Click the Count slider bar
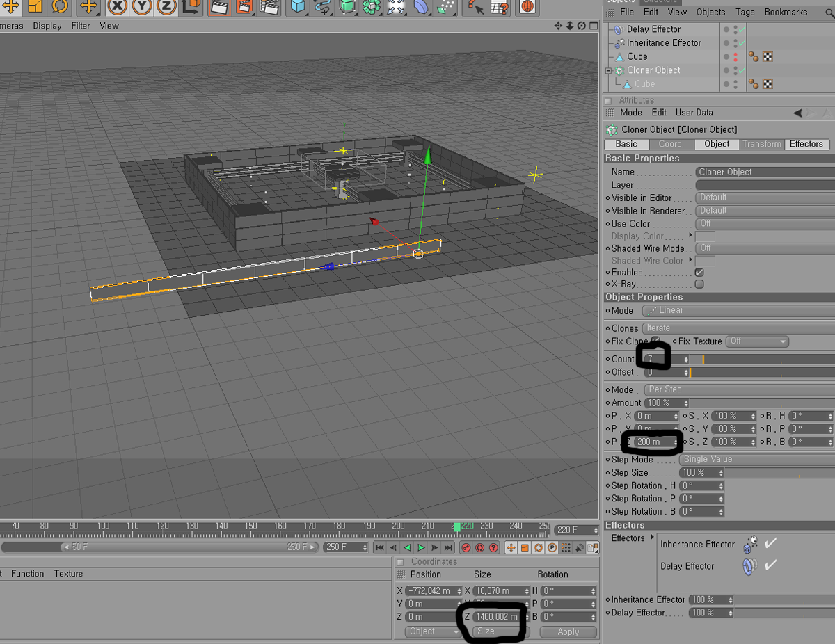Viewport: 835px width, 644px height. tap(763, 359)
